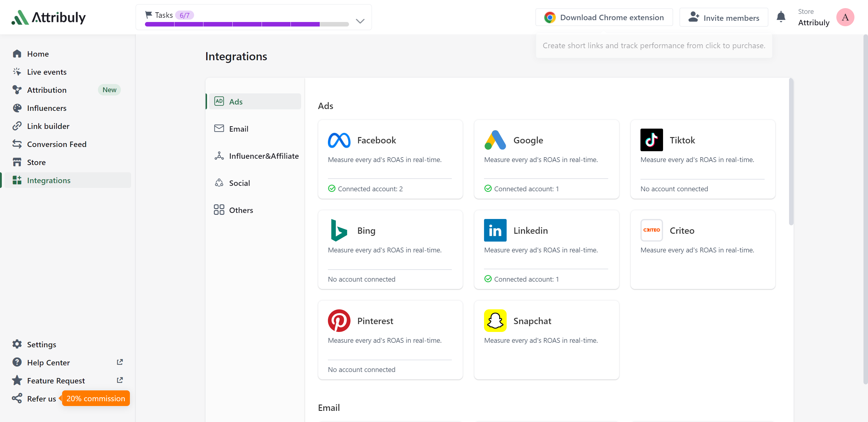
Task: Click the Google Ads logo
Action: tap(495, 140)
